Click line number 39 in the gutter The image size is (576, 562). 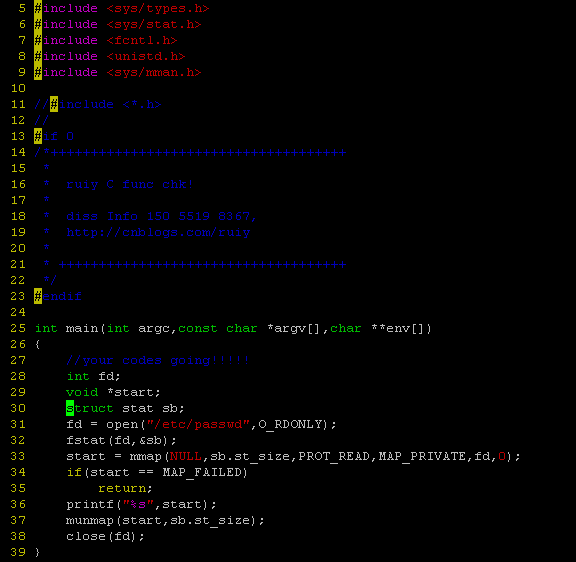[x=18, y=552]
